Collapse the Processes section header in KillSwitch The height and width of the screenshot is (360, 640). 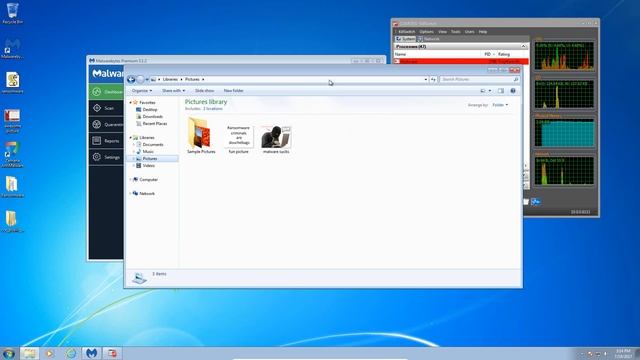pyautogui.click(x=523, y=47)
